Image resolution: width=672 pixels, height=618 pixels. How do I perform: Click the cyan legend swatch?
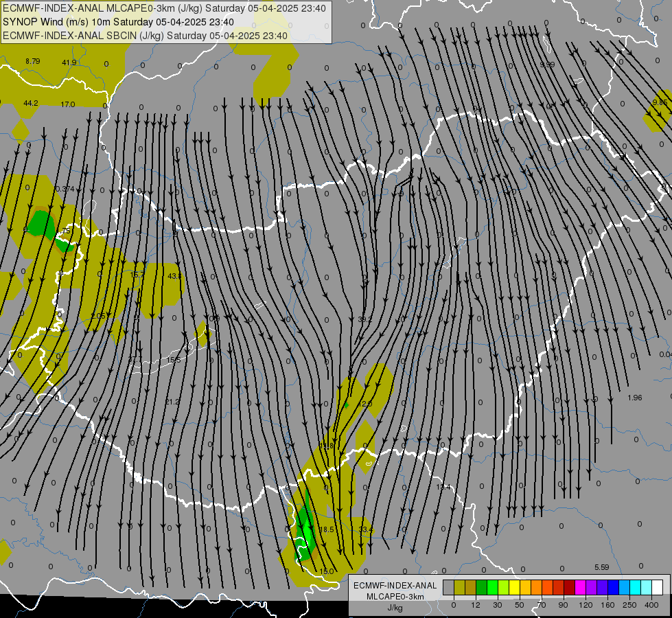(636, 588)
